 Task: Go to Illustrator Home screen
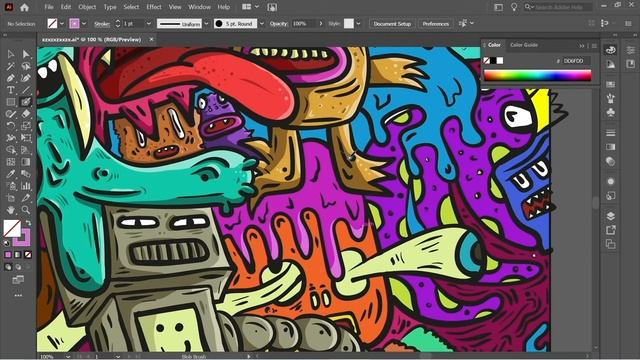[24, 7]
